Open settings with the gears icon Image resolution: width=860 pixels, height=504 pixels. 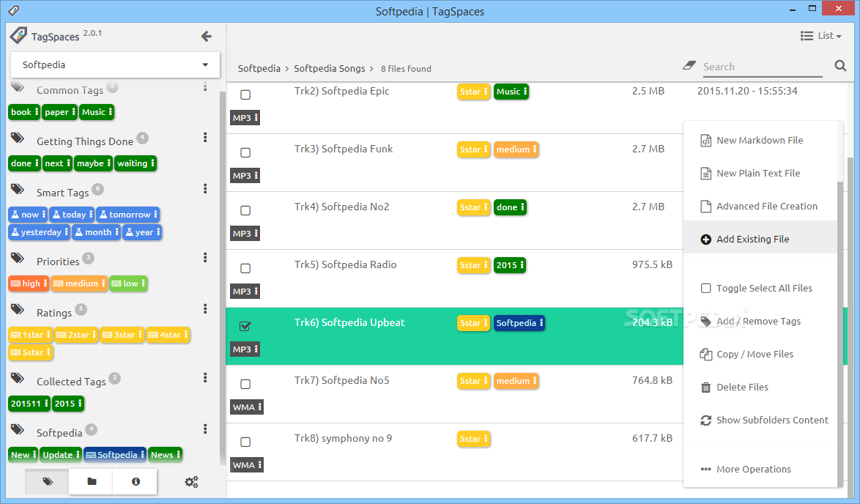[191, 482]
